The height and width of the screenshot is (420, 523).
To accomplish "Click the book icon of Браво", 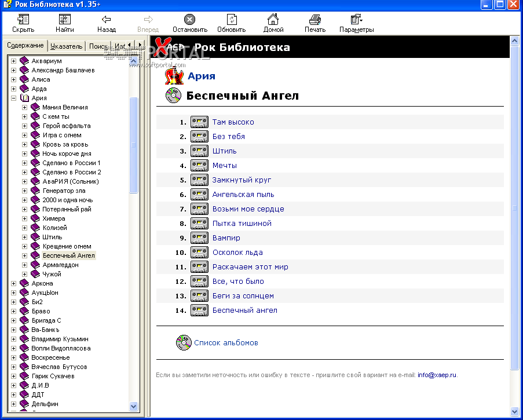I will [24, 311].
